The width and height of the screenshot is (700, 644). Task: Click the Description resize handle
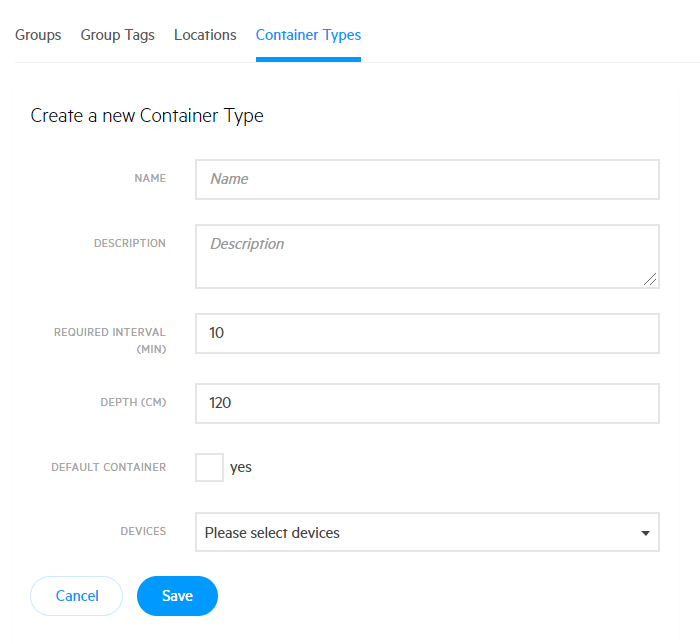click(x=650, y=279)
